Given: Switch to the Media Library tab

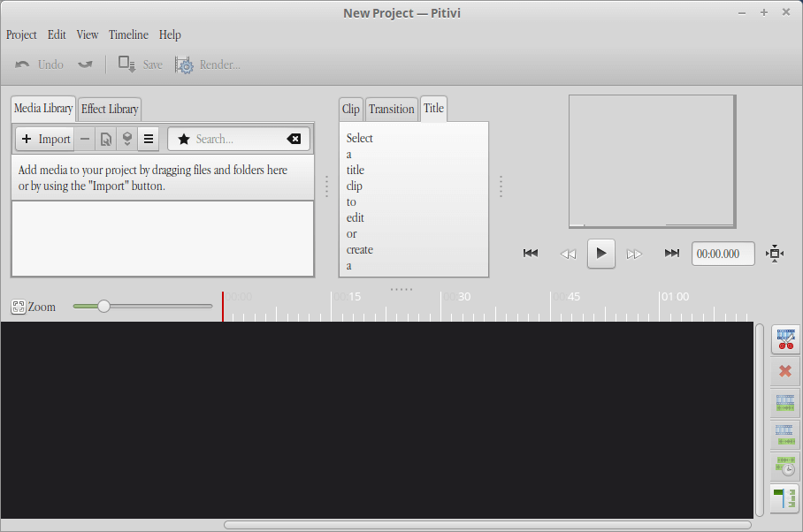Looking at the screenshot, I should 43,109.
